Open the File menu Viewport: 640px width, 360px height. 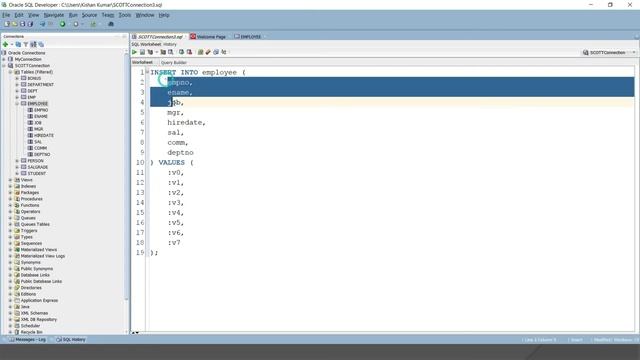pos(6,15)
